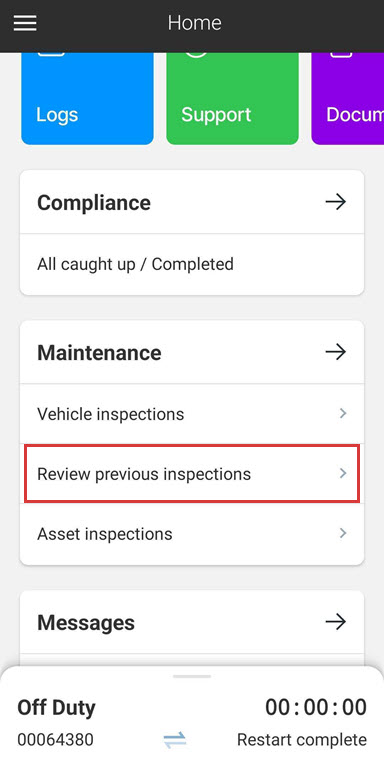Click the Maintenance arrow icon
Viewport: 385px width, 764px height.
pos(336,352)
